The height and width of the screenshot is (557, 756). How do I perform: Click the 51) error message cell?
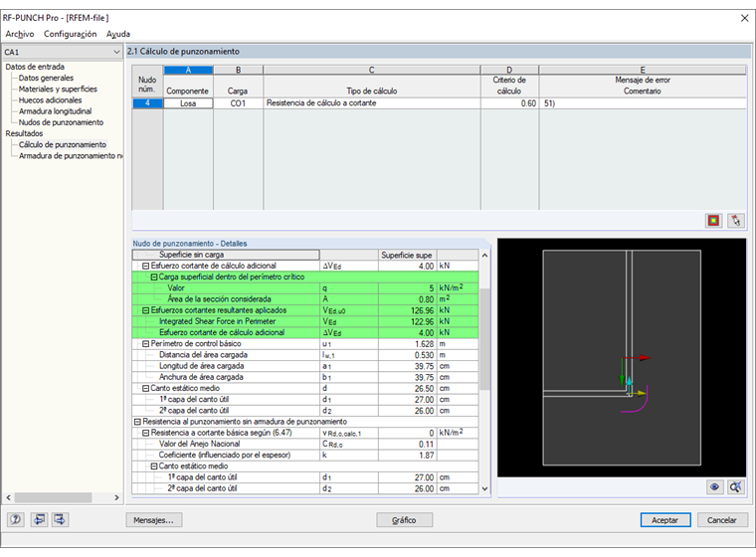pyautogui.click(x=643, y=103)
